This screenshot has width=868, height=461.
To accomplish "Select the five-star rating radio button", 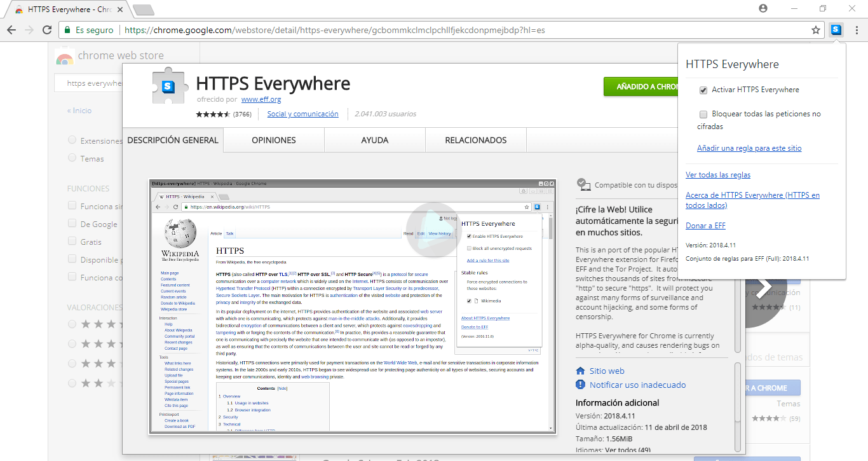I will (72, 324).
